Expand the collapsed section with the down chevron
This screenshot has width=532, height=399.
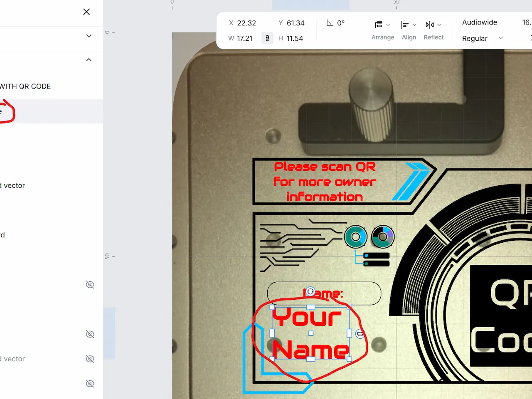pyautogui.click(x=89, y=36)
